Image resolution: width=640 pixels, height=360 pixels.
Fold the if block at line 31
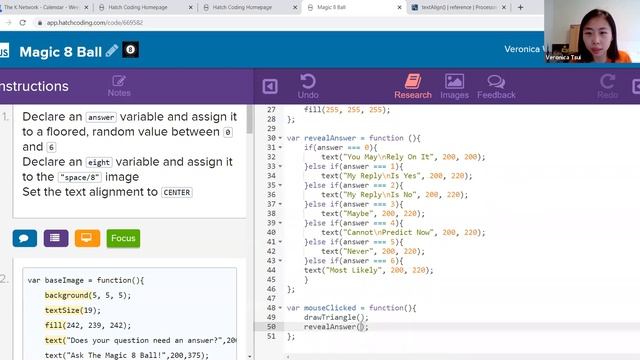[280, 147]
